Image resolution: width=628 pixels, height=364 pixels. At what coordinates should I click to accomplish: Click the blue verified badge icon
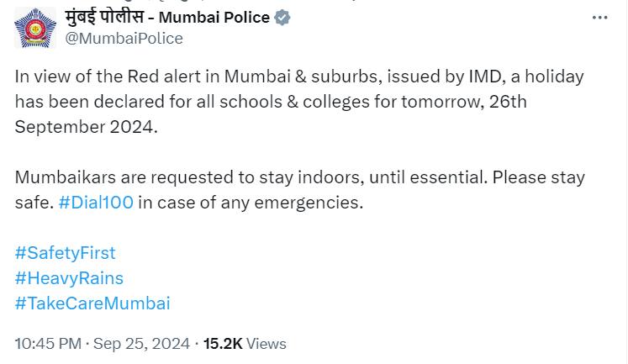click(284, 18)
